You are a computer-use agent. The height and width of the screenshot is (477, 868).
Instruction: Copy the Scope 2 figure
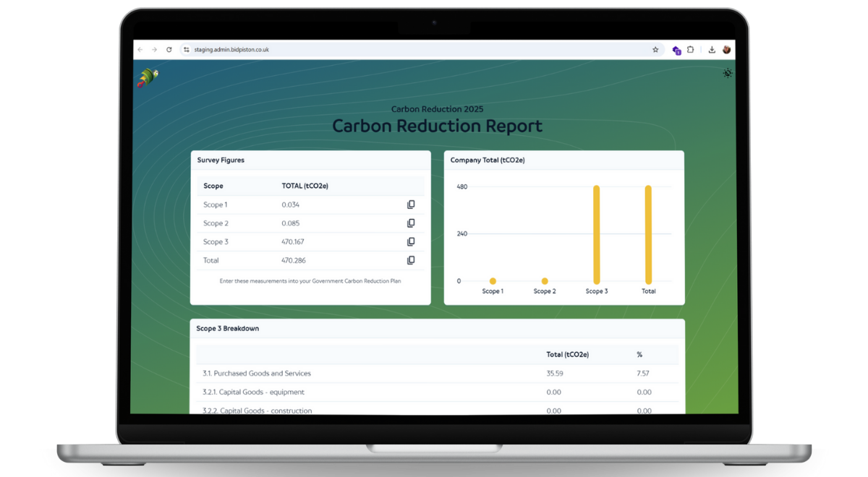pyautogui.click(x=411, y=223)
